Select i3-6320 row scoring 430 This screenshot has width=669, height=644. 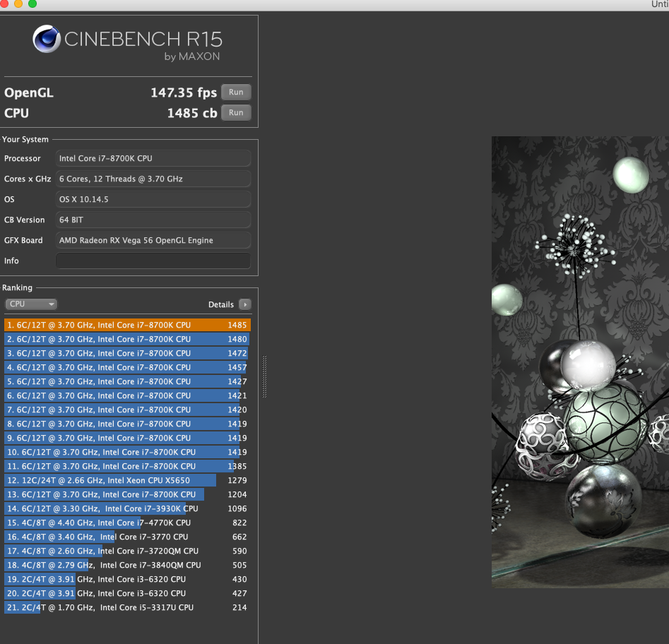(127, 579)
